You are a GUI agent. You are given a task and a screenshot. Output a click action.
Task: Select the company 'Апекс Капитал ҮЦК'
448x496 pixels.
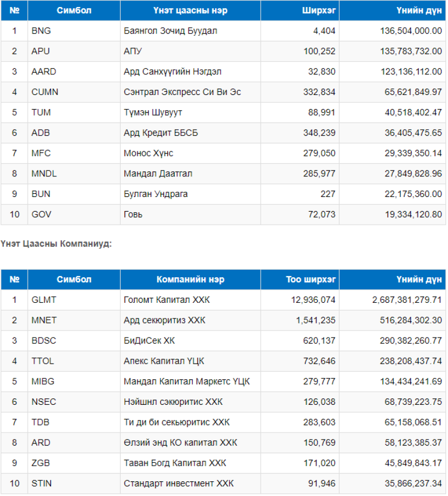(164, 361)
